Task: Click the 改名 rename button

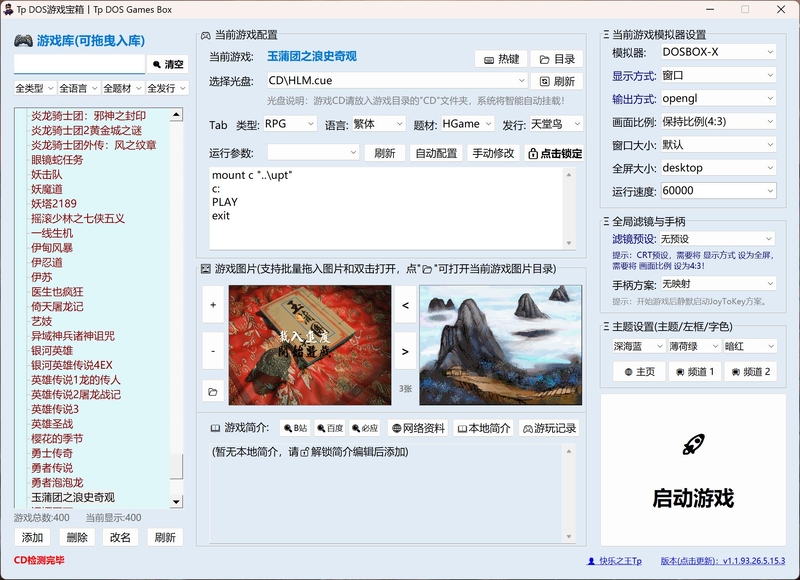Action: coord(120,538)
